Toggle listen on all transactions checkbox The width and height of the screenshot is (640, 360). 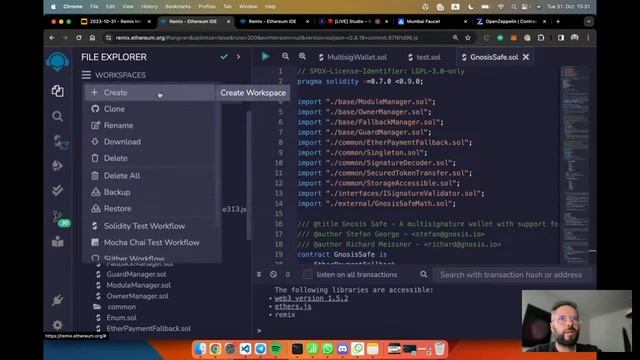[308, 275]
